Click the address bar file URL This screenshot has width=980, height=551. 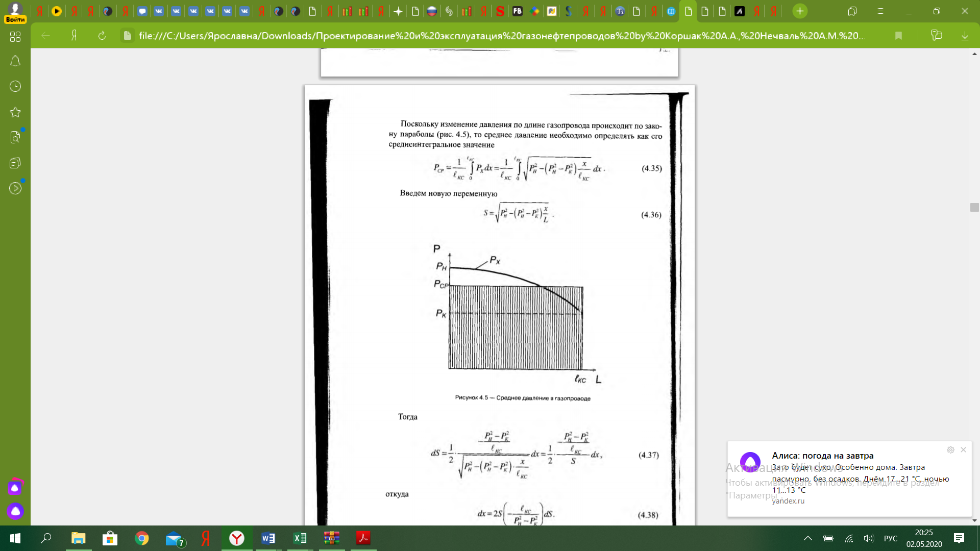click(x=500, y=36)
